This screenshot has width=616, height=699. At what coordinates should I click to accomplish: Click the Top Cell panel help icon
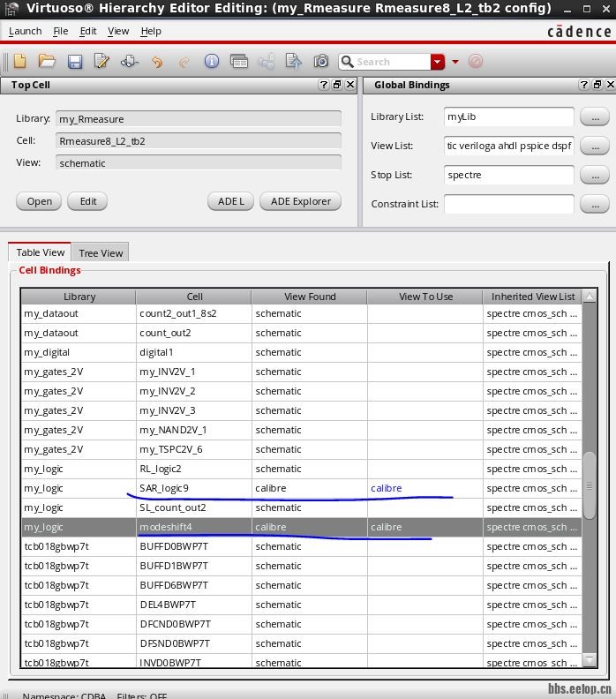click(324, 85)
